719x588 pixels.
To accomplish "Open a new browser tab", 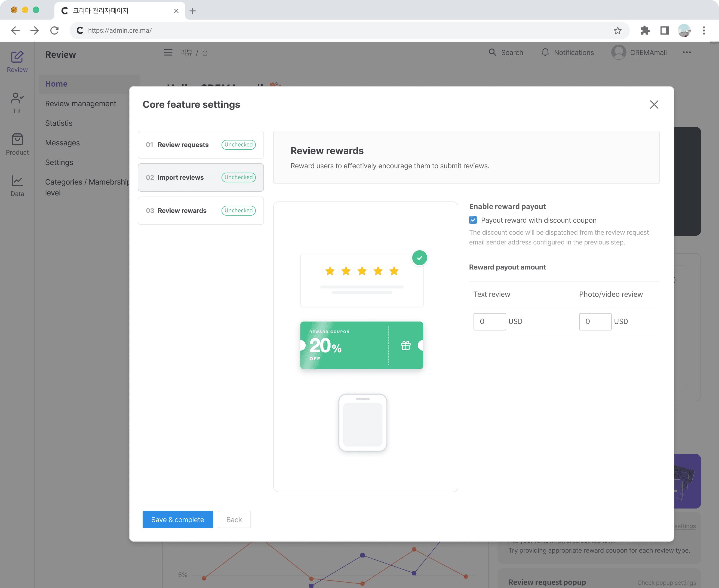I will pyautogui.click(x=193, y=11).
